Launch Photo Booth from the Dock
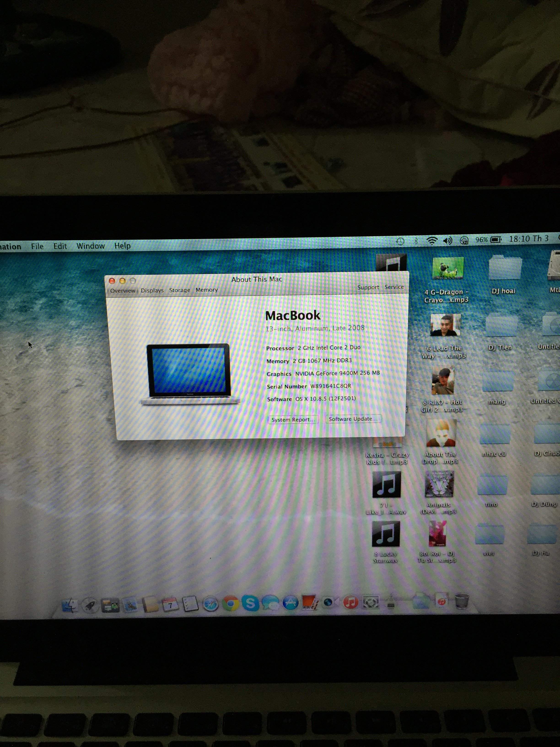 tap(310, 602)
